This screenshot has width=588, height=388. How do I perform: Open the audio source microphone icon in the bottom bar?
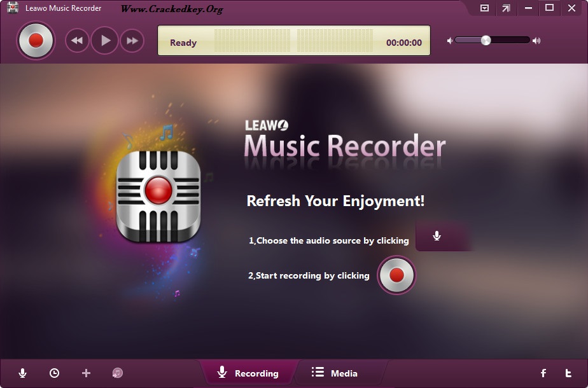(x=22, y=373)
